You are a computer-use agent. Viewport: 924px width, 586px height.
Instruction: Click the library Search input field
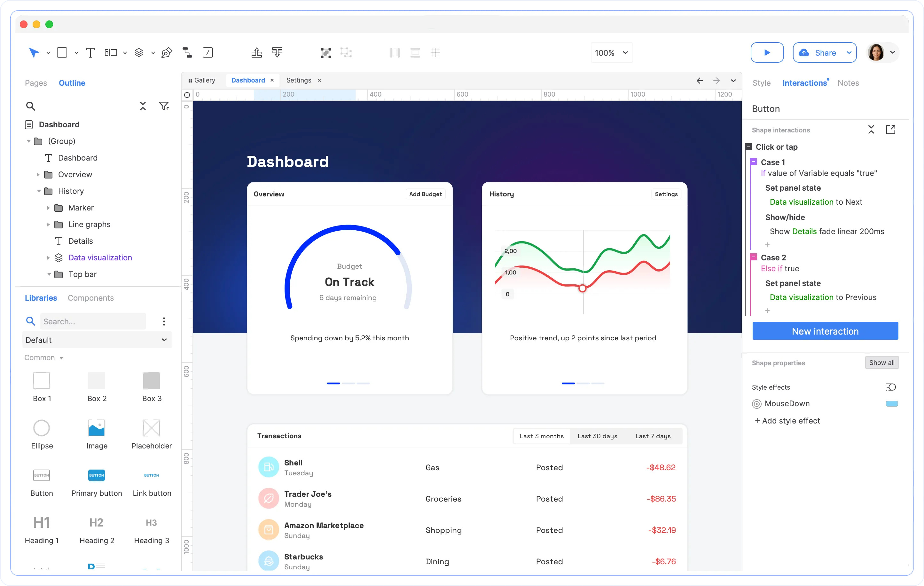click(x=93, y=321)
